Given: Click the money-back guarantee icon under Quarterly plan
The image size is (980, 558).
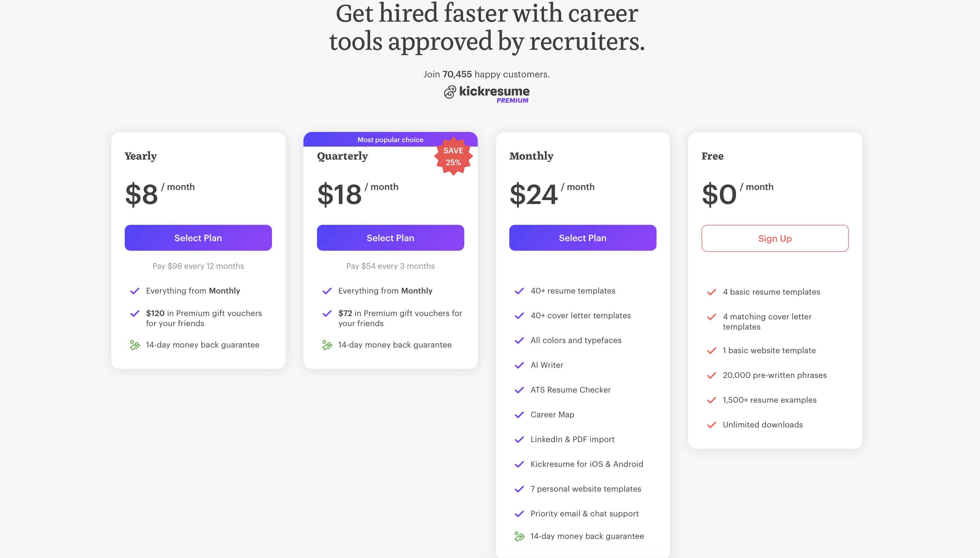Looking at the screenshot, I should tap(327, 344).
